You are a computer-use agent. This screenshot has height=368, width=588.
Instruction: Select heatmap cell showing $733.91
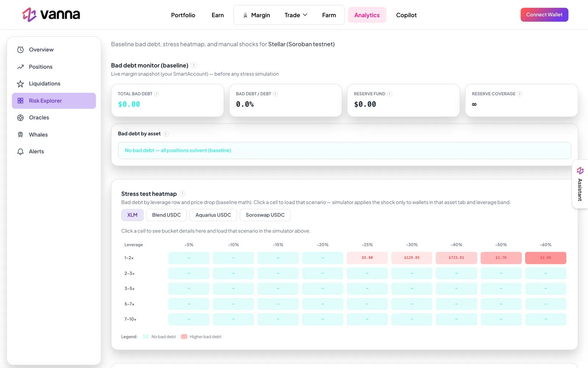456,258
